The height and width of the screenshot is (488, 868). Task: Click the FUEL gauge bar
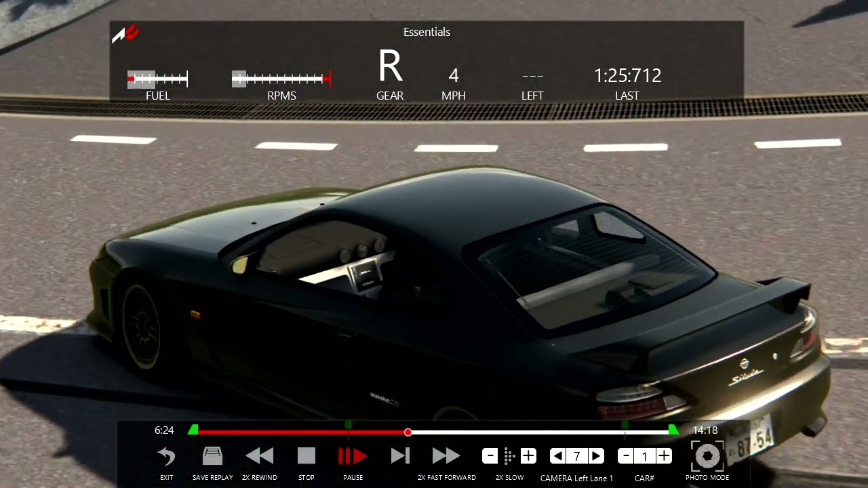[x=157, y=79]
